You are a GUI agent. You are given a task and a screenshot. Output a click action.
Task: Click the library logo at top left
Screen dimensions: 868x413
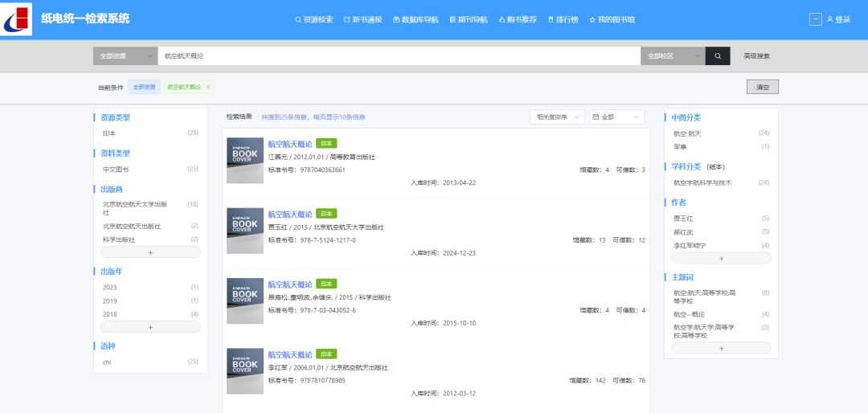[18, 20]
